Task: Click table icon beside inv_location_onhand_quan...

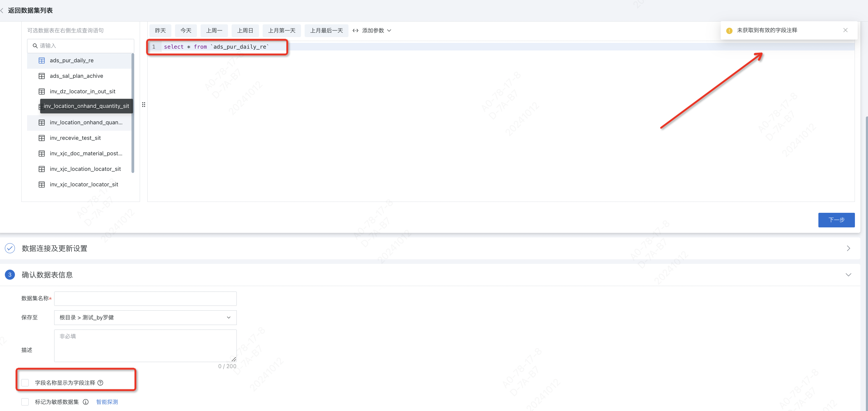Action: pos(42,123)
